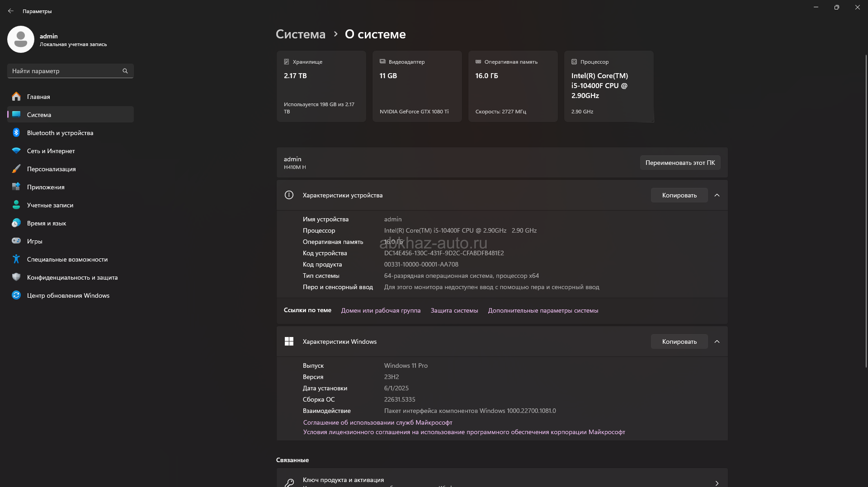868x487 pixels.
Task: Open Специальные возможности via the accessibility icon
Action: coord(16,259)
